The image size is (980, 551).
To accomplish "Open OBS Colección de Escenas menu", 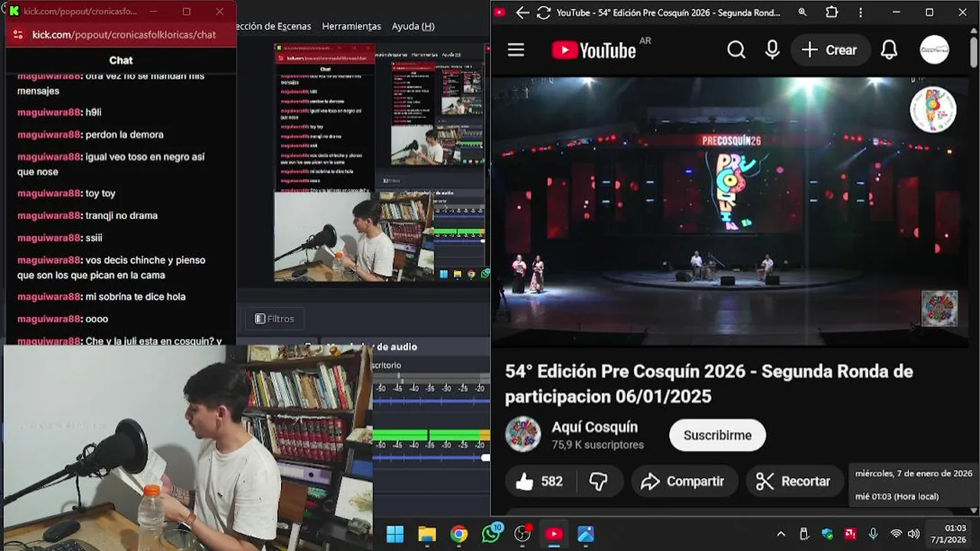I will pyautogui.click(x=273, y=26).
